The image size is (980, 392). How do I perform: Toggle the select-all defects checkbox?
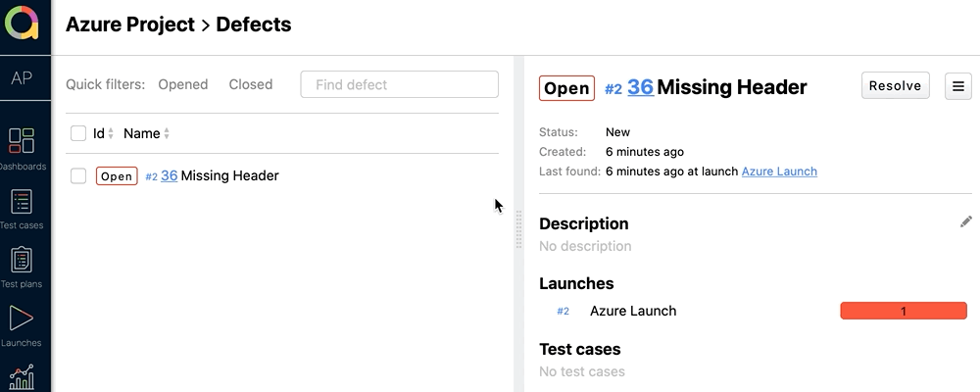(x=78, y=133)
